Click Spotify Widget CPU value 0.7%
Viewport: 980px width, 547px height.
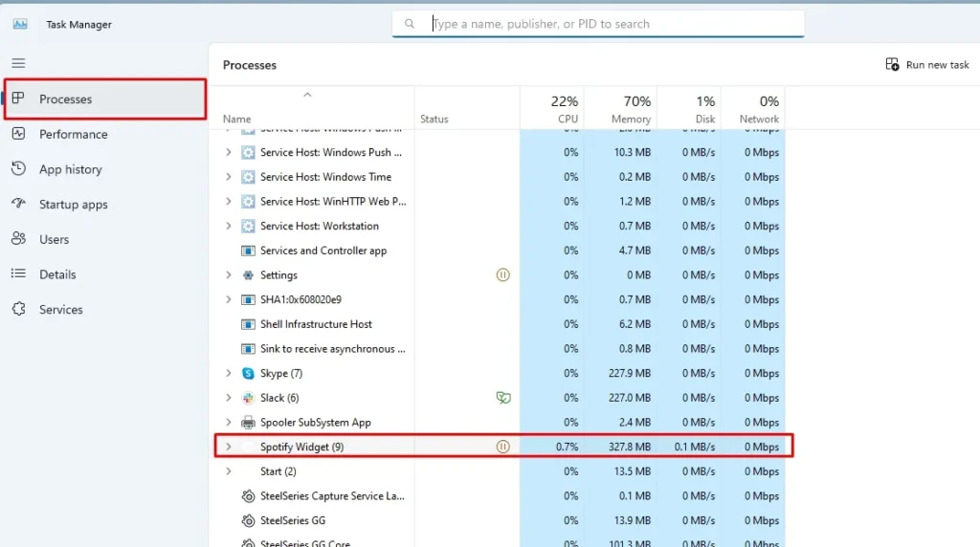[567, 447]
